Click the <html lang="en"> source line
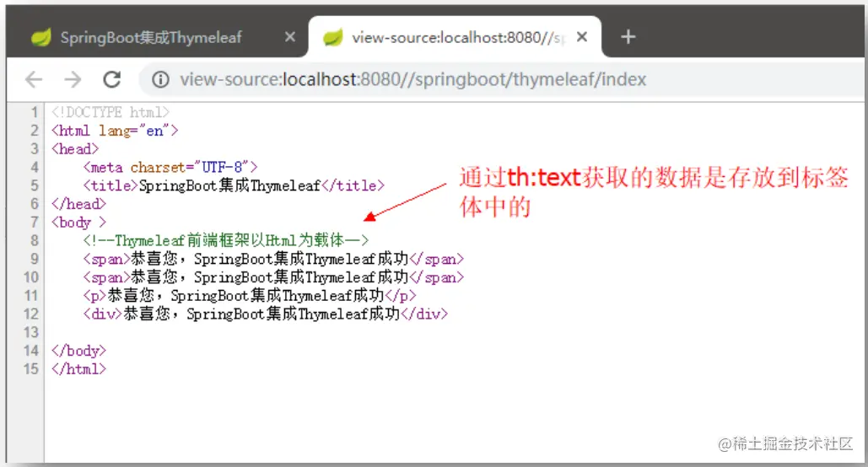The image size is (868, 467). (115, 131)
